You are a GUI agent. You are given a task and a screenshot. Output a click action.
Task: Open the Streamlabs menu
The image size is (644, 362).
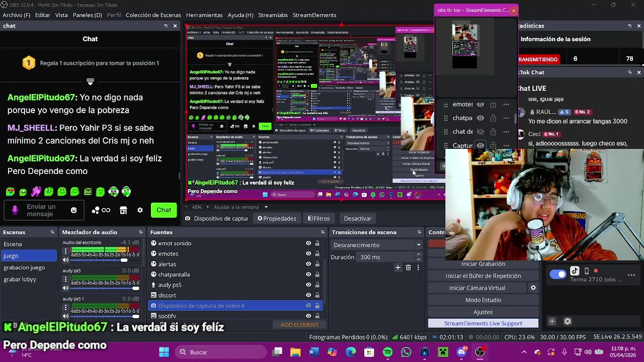tap(273, 15)
